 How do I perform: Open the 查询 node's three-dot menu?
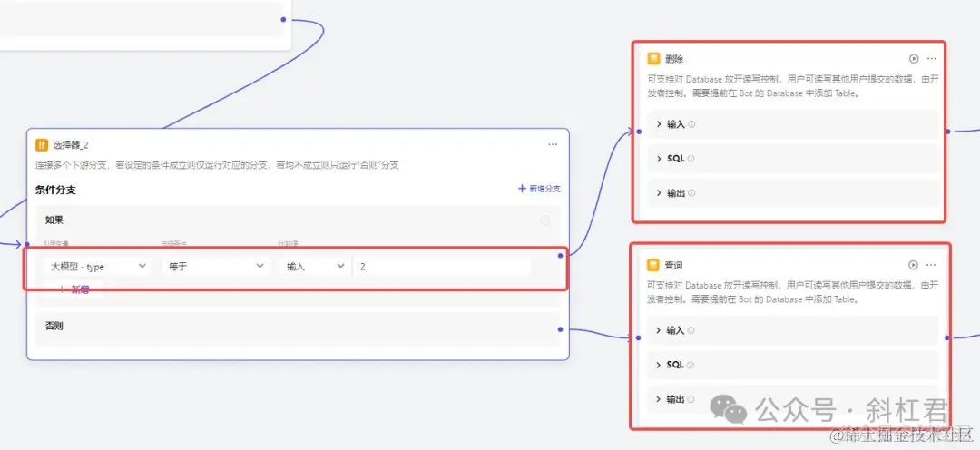pyautogui.click(x=932, y=265)
